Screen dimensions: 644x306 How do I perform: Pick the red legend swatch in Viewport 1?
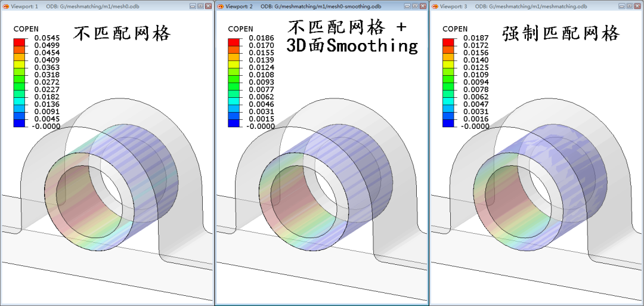(x=19, y=42)
